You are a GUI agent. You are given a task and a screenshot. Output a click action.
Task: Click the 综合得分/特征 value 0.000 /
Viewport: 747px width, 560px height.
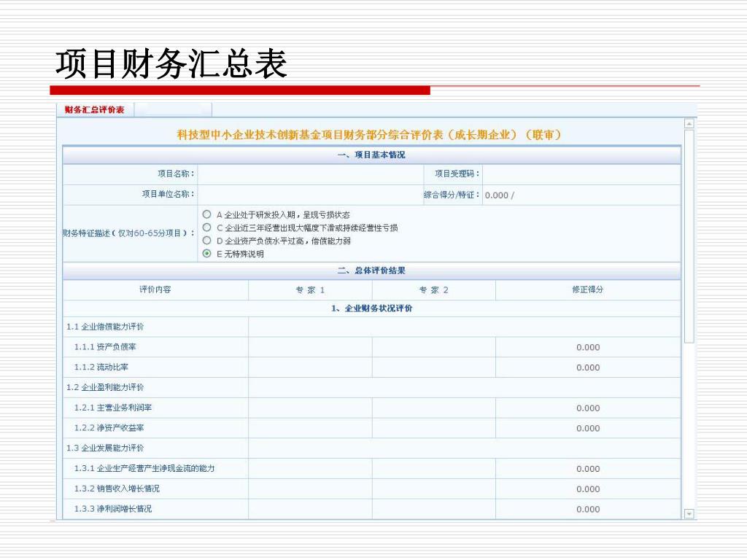click(499, 195)
